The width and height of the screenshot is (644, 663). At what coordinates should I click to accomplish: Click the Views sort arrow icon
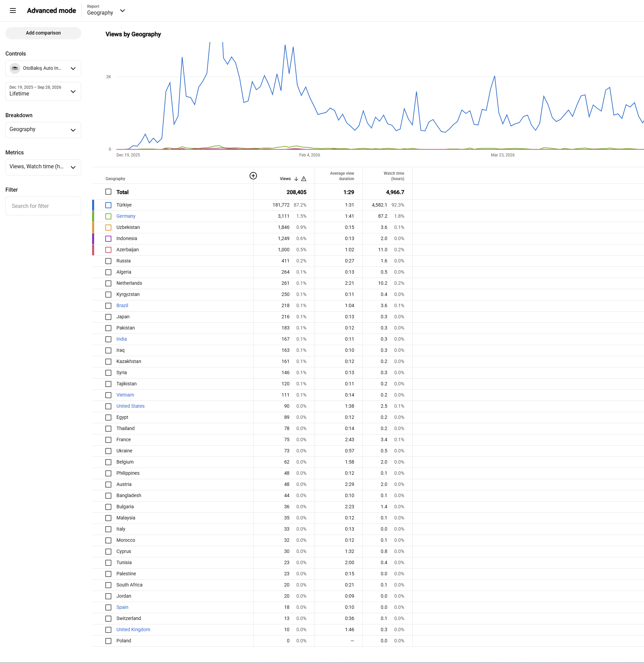pyautogui.click(x=296, y=179)
